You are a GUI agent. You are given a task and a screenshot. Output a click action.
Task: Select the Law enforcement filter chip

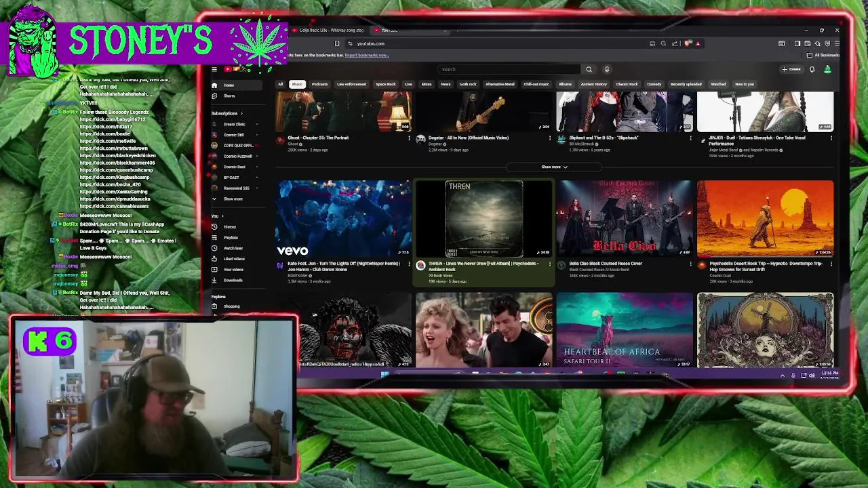pos(352,84)
